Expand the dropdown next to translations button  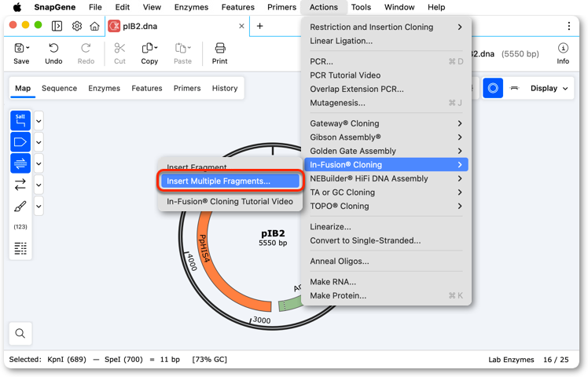tap(39, 185)
